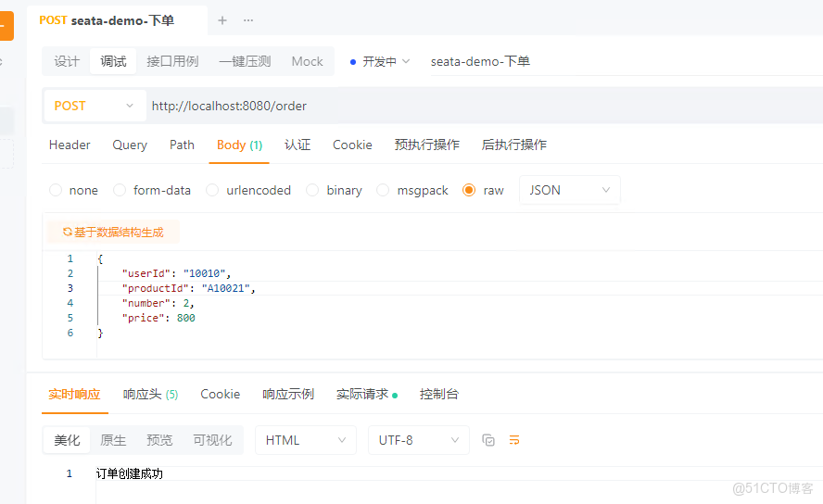The width and height of the screenshot is (823, 504).
Task: Click the "number": 2 line
Action: tap(158, 303)
